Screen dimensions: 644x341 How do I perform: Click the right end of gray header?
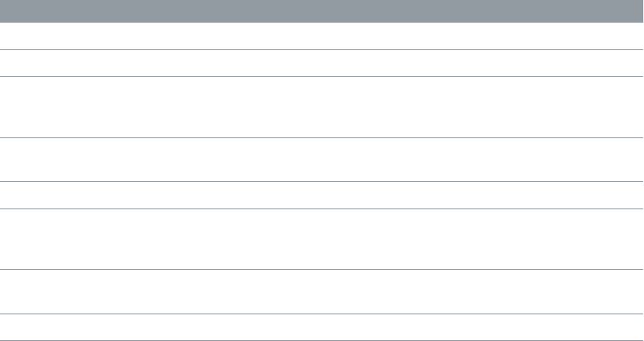click(639, 11)
